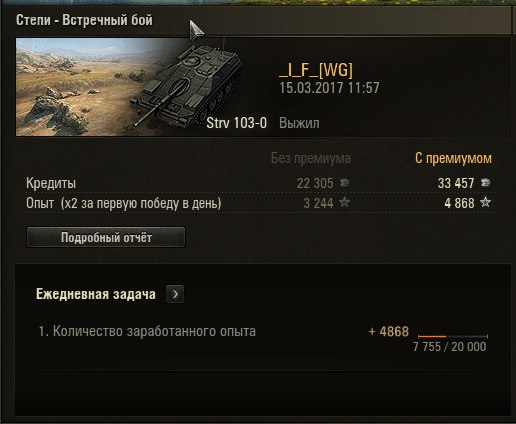Click the daily task progress bar
516x424 pixels.
coord(453,337)
